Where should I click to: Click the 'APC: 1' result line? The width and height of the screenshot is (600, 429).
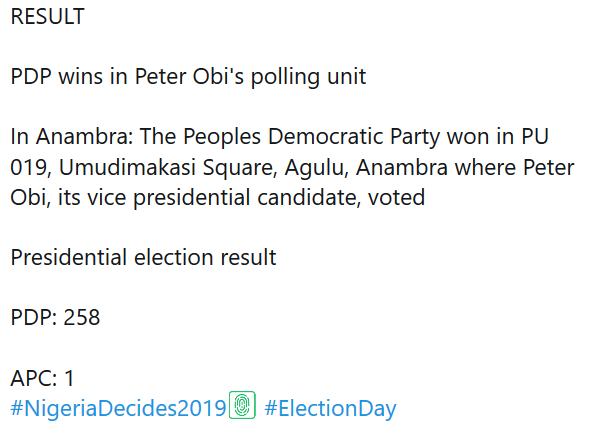42,378
